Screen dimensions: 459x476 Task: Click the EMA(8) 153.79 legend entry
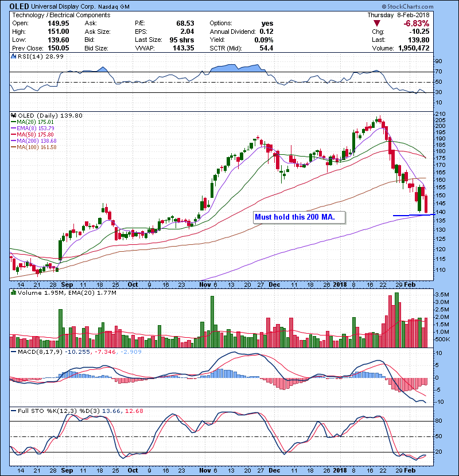36,128
